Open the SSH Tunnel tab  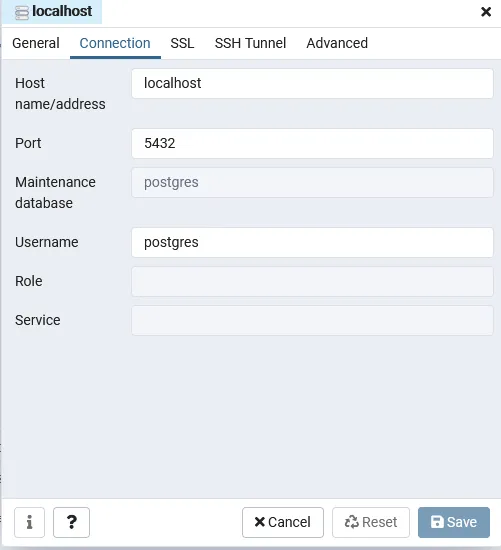(250, 43)
